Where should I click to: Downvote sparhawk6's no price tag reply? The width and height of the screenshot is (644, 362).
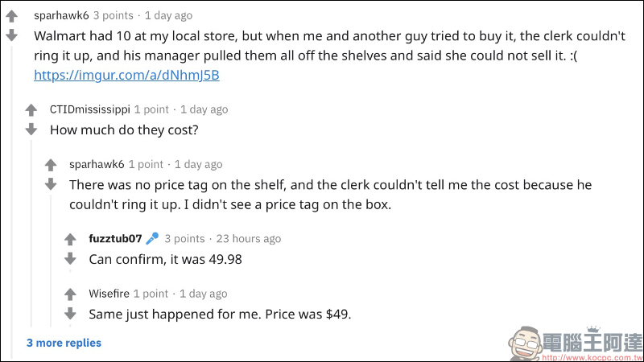click(50, 184)
